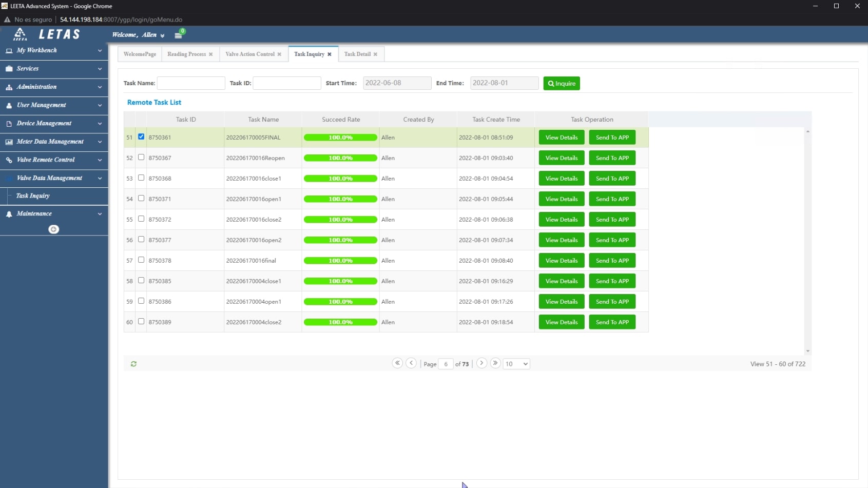Go to the previous page of tasks

[x=411, y=363]
